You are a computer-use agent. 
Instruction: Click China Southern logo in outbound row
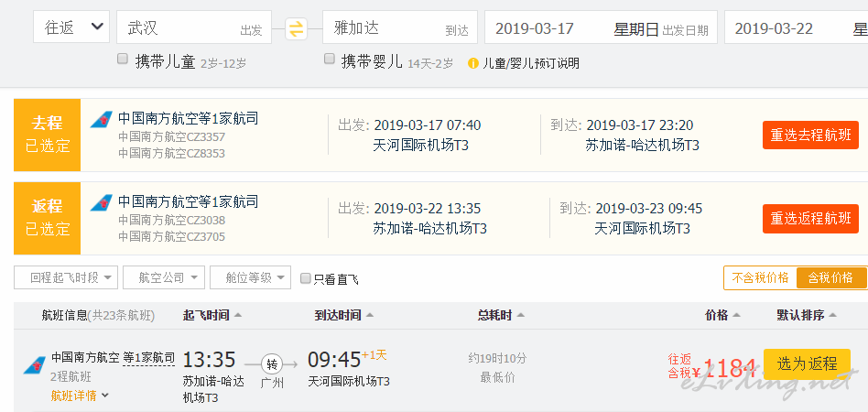click(102, 120)
